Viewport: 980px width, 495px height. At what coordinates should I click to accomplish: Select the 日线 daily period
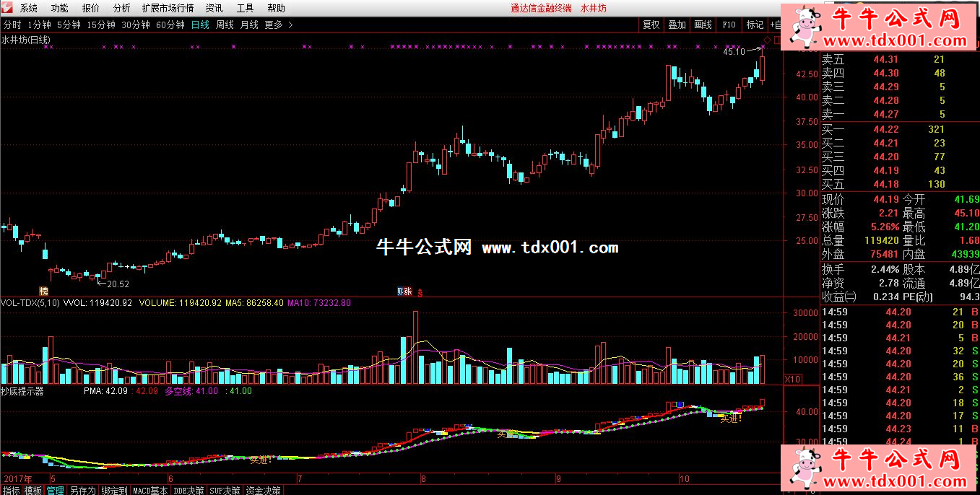(x=200, y=25)
